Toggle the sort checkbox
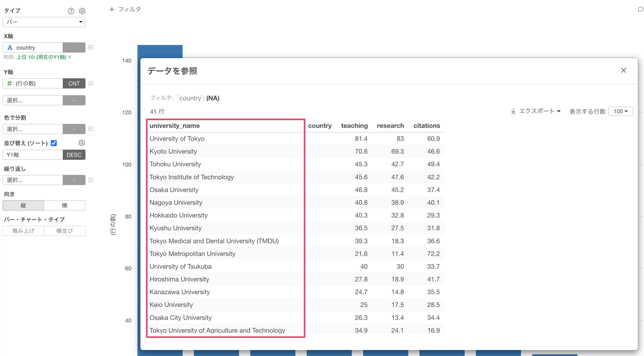 click(54, 143)
